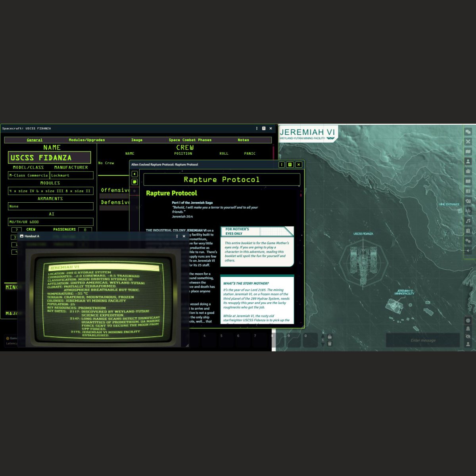Switch to the Space Combat Phases tab
476x476 pixels.
pos(190,140)
